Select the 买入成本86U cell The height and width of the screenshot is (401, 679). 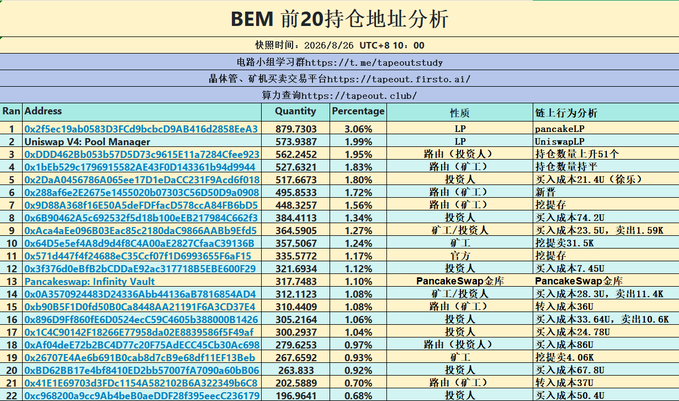606,345
